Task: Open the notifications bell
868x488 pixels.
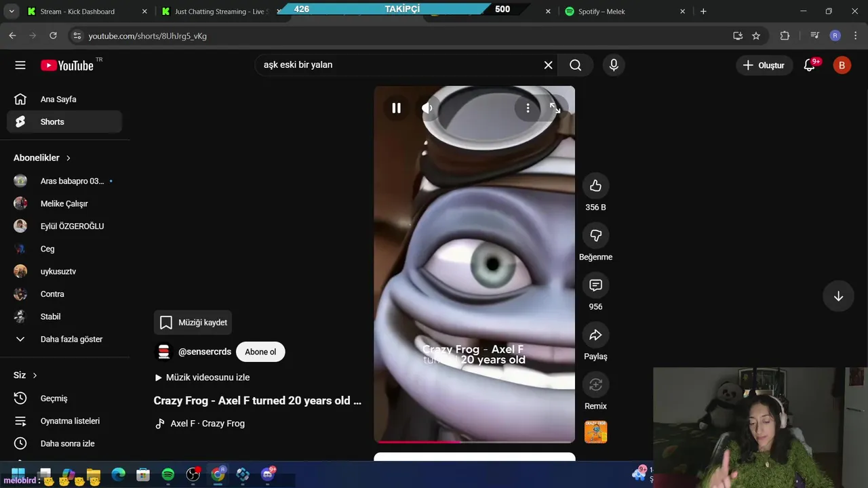Action: pos(810,65)
